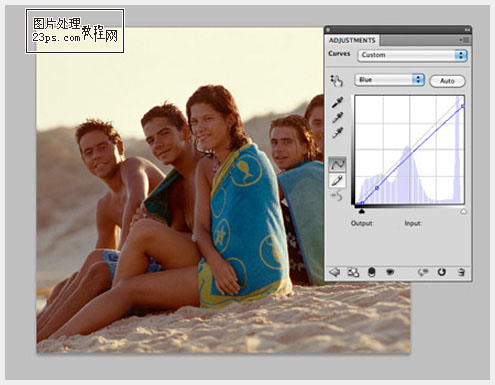Click the previous state view icon
495x385 pixels.
(423, 272)
